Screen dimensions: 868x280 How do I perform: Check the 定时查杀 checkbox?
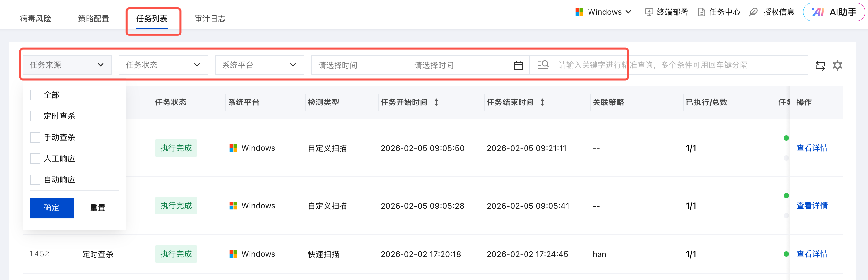pos(35,116)
